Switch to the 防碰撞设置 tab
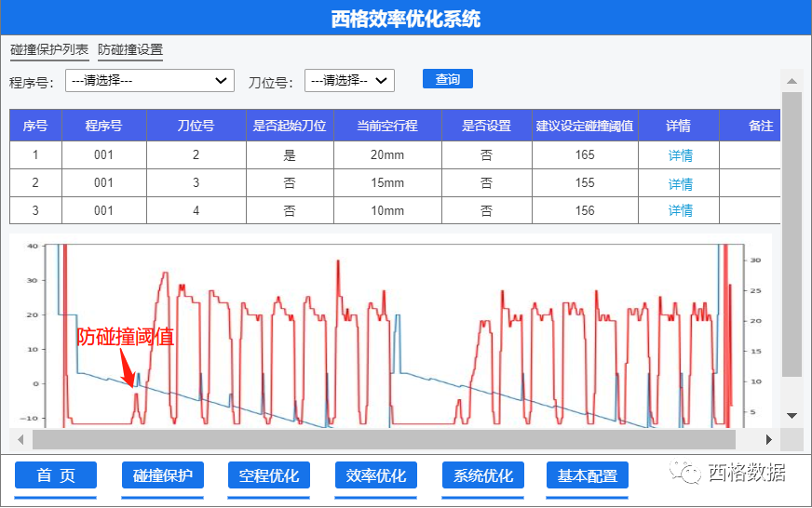 (130, 49)
